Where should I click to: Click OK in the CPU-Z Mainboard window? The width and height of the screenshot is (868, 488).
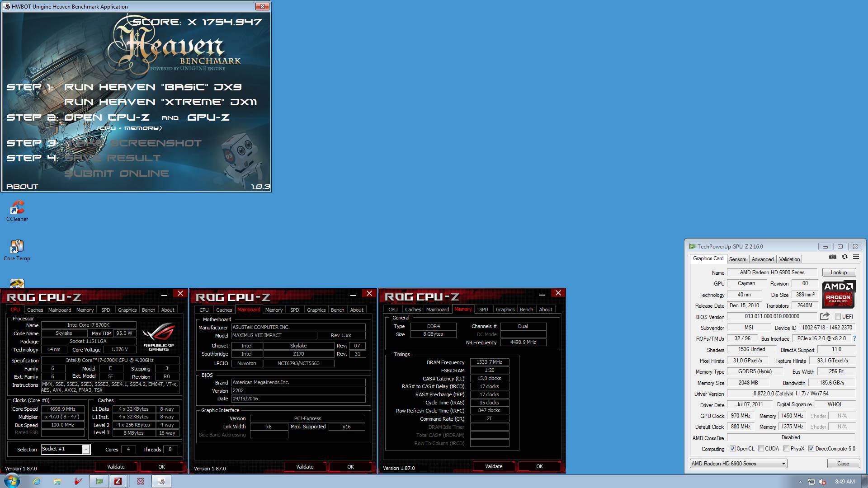pyautogui.click(x=350, y=467)
